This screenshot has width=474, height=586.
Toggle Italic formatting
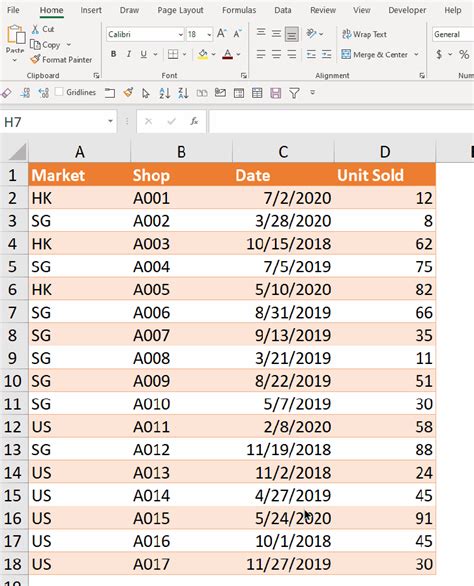(129, 55)
